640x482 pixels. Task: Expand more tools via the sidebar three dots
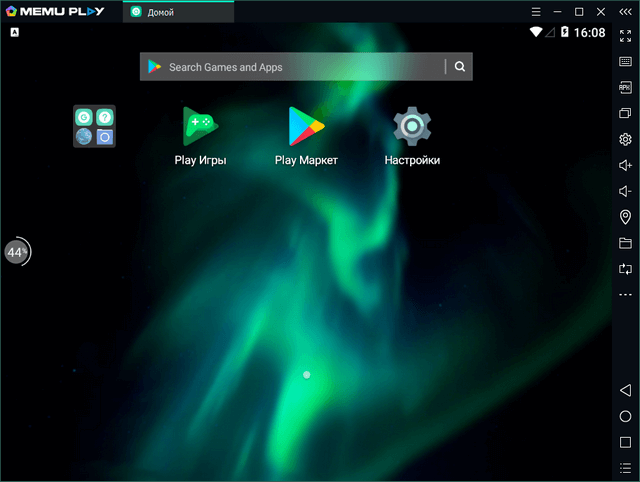[x=625, y=295]
